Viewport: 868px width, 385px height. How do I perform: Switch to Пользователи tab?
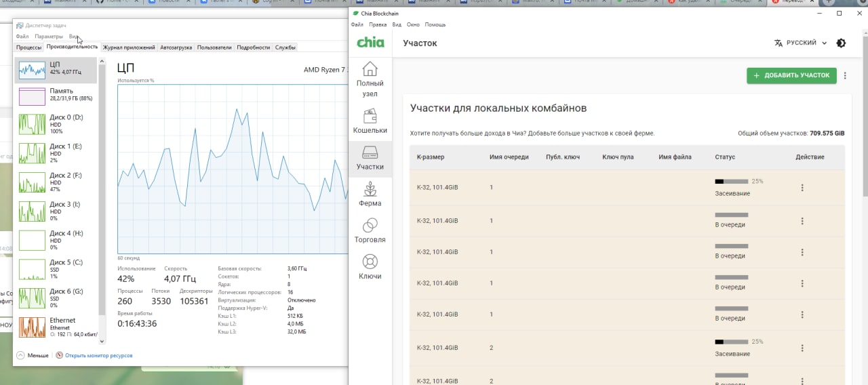[x=214, y=47]
